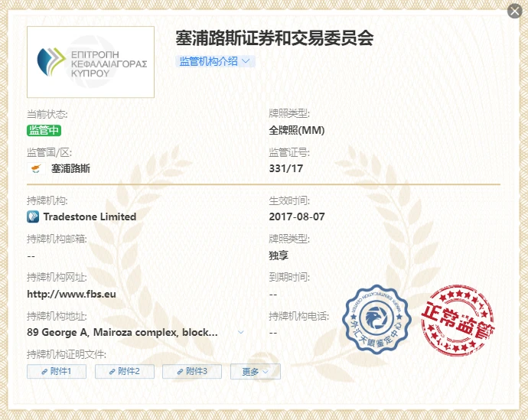The width and height of the screenshot is (528, 420).
Task: Expand the full institution address chevron
Action: pyautogui.click(x=240, y=332)
